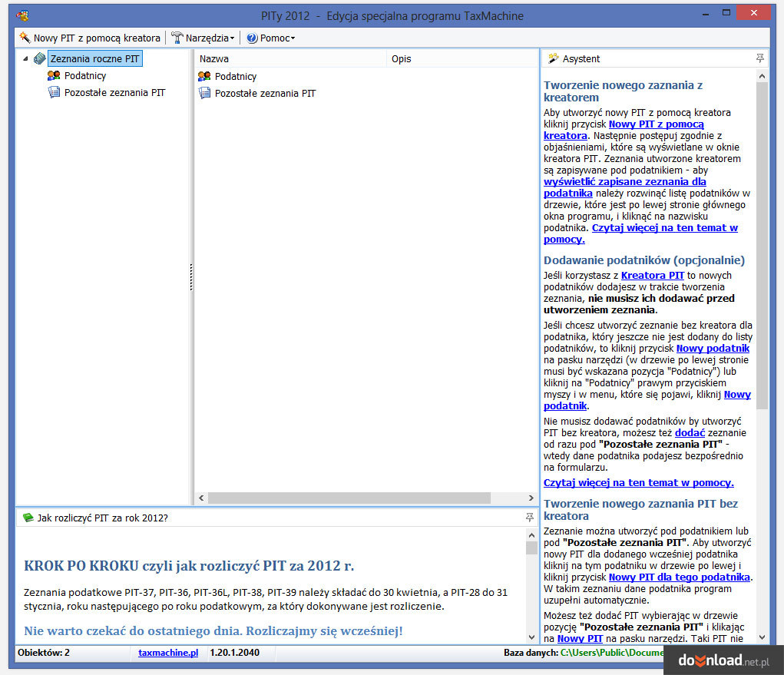
Task: Click the TaxMachine app icon in title bar
Action: 22,15
